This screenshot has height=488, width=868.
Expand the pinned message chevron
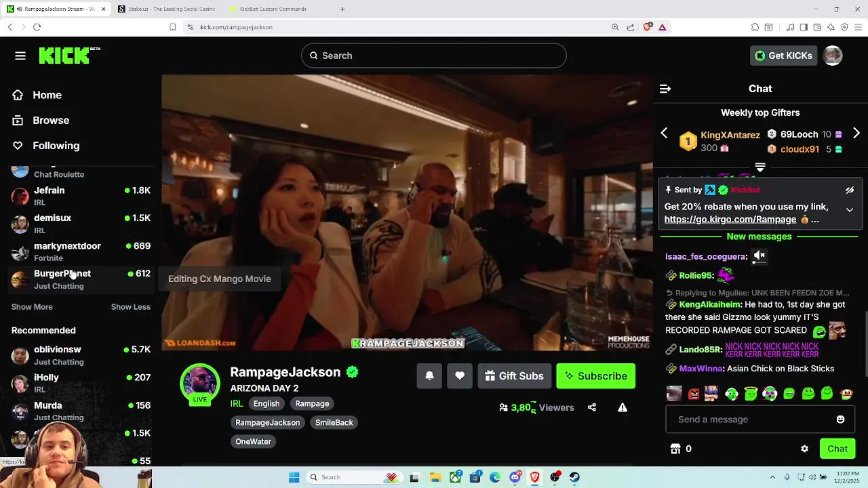(850, 210)
